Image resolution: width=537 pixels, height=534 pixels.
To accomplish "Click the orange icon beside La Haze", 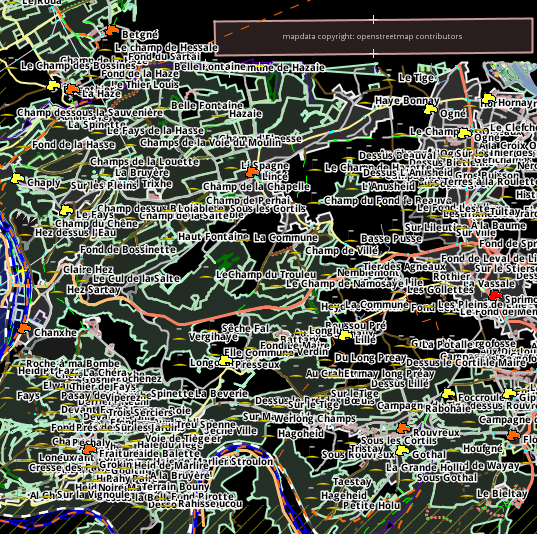I will pos(72,89).
